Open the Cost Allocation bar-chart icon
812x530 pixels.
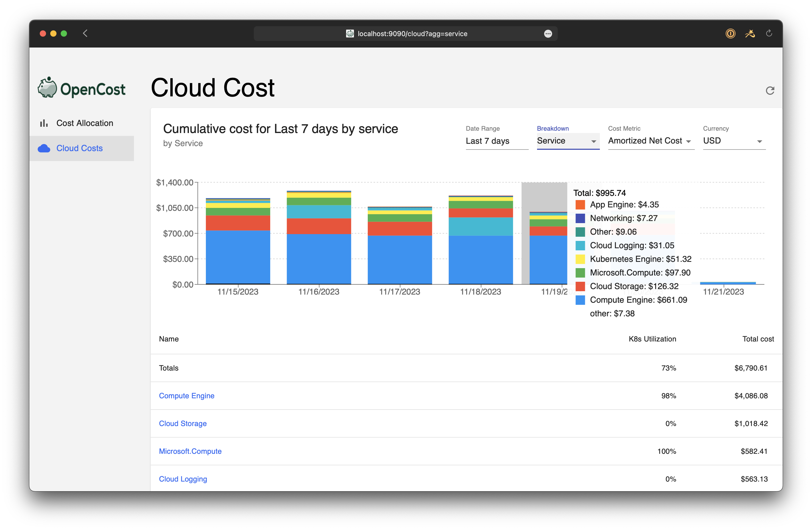point(44,123)
